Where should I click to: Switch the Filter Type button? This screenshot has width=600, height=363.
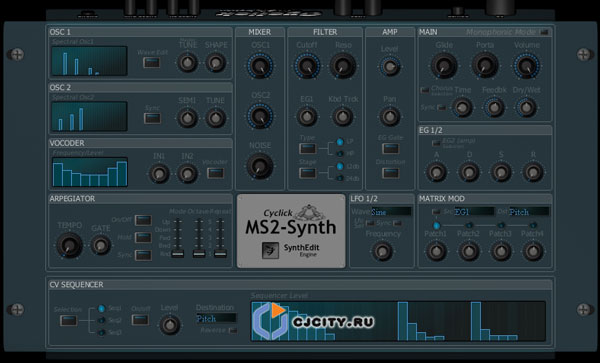(x=308, y=149)
